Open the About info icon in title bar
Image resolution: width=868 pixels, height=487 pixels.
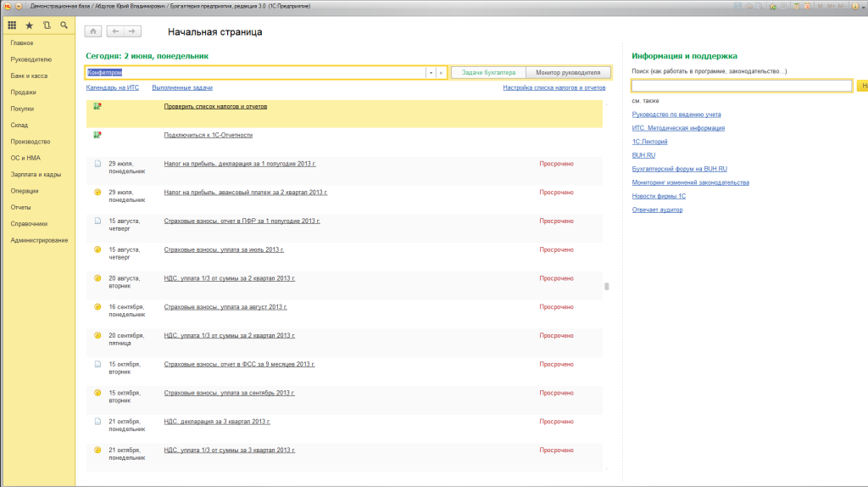pyautogui.click(x=855, y=6)
